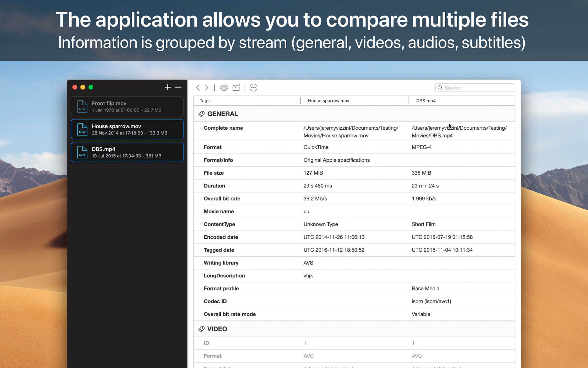The height and width of the screenshot is (368, 588).
Task: Select House sparrow.mov in file list
Action: tap(127, 129)
